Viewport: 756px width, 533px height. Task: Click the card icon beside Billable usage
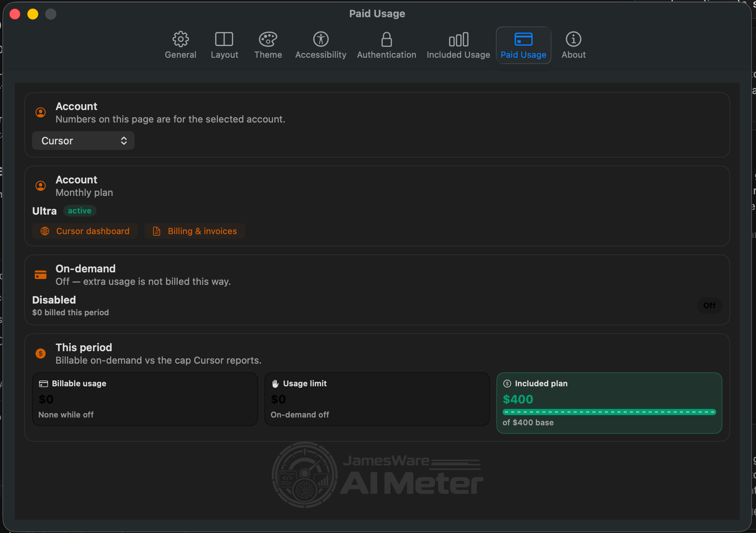[43, 384]
